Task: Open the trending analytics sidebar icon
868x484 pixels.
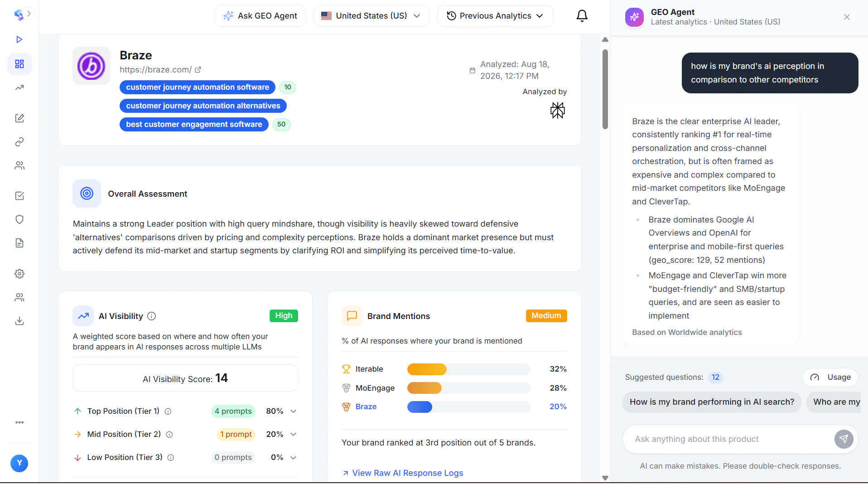Action: click(19, 87)
